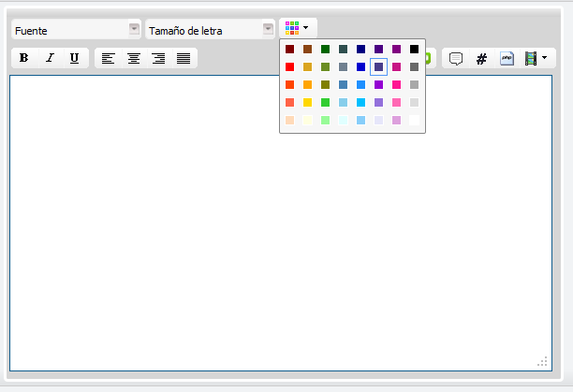This screenshot has width=573, height=392.
Task: Apply justified text alignment
Action: point(184,58)
